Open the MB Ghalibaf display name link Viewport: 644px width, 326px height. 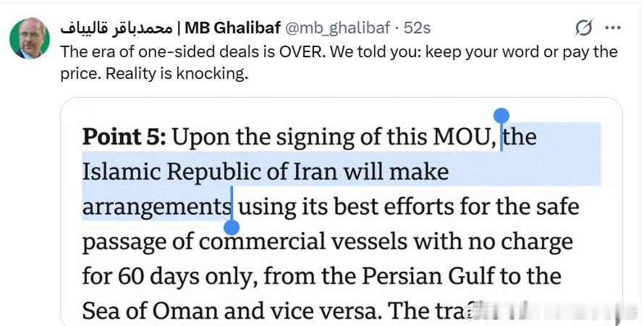pyautogui.click(x=233, y=28)
